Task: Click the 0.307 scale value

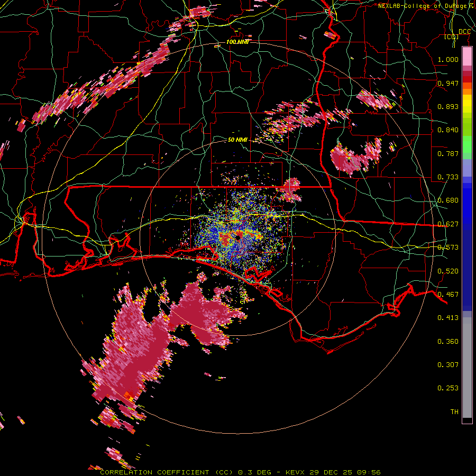Action: coord(448,364)
